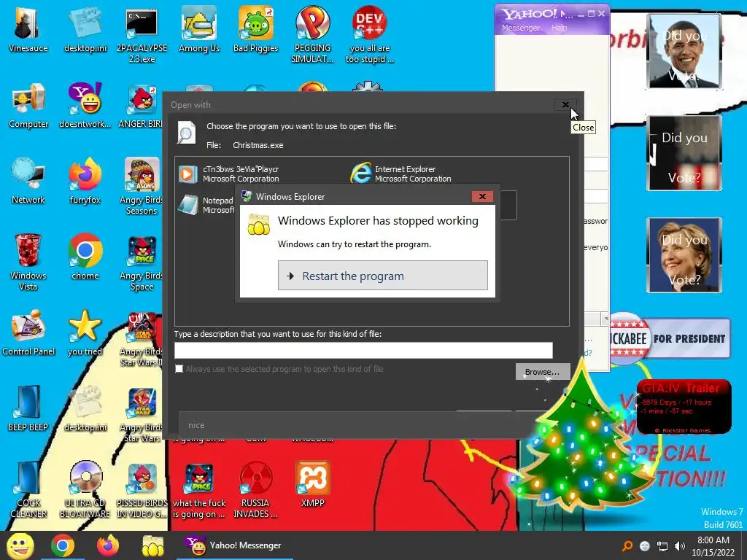Open the Network desktop icon

click(28, 181)
